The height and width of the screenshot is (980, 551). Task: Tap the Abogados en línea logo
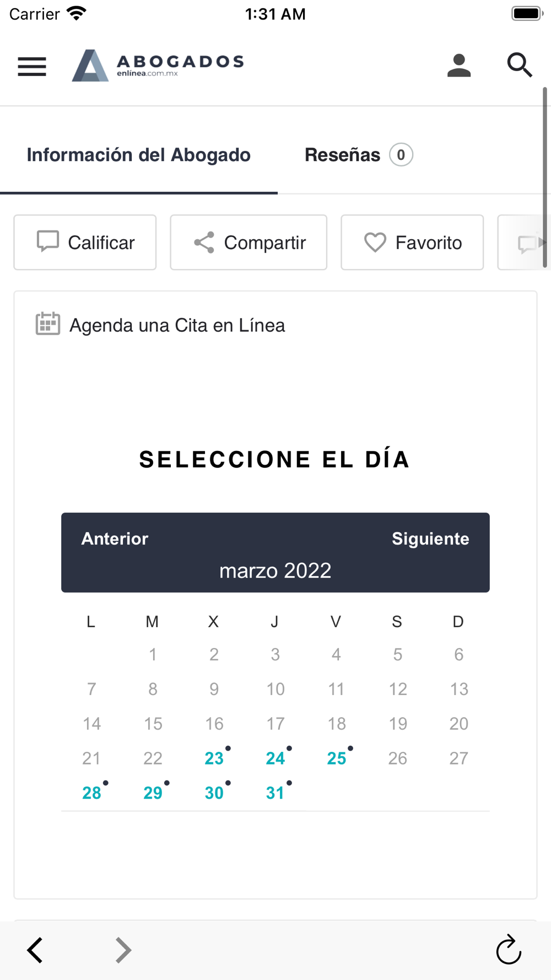point(158,65)
